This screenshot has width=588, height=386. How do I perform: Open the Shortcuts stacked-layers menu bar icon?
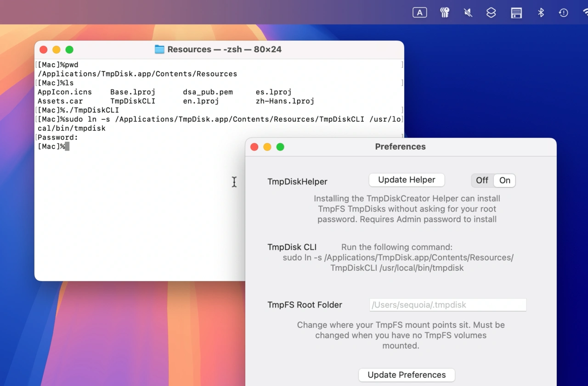pyautogui.click(x=491, y=13)
